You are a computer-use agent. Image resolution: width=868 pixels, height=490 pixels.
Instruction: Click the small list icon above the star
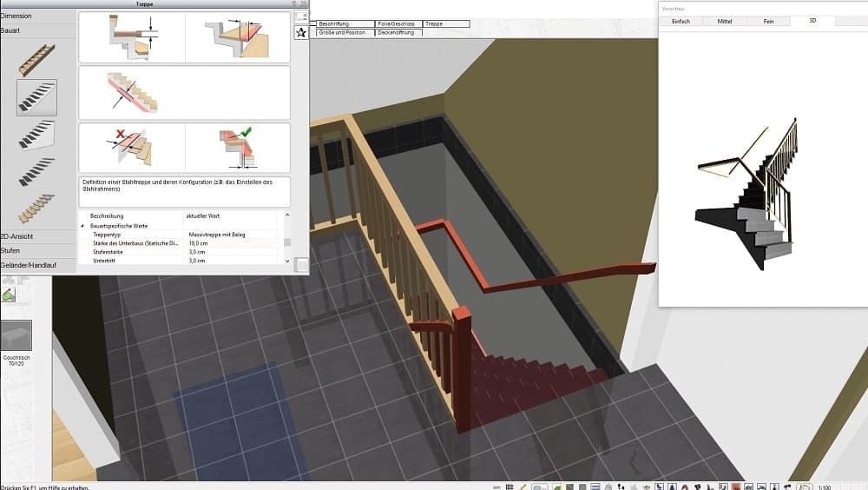301,17
